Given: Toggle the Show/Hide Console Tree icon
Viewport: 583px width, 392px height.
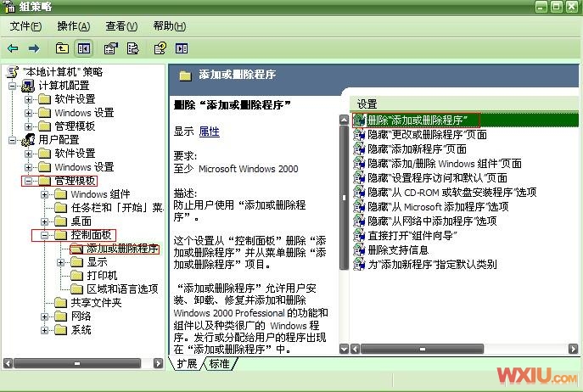Looking at the screenshot, I should coord(83,48).
